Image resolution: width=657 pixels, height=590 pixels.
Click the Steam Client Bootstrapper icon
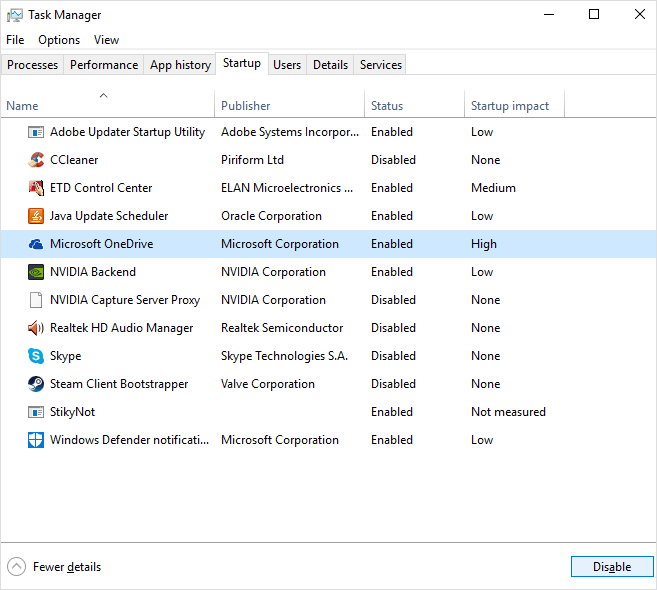36,384
